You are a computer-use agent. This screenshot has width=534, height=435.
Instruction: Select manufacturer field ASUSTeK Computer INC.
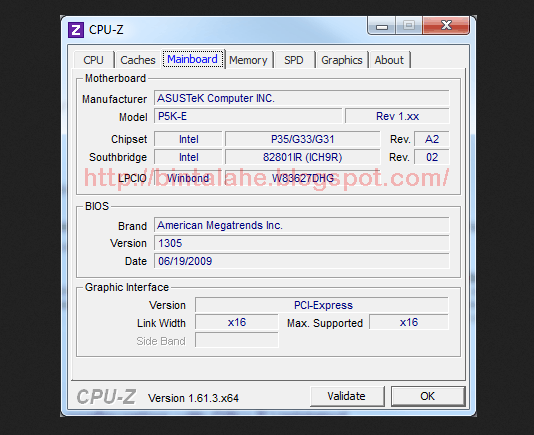pos(301,98)
